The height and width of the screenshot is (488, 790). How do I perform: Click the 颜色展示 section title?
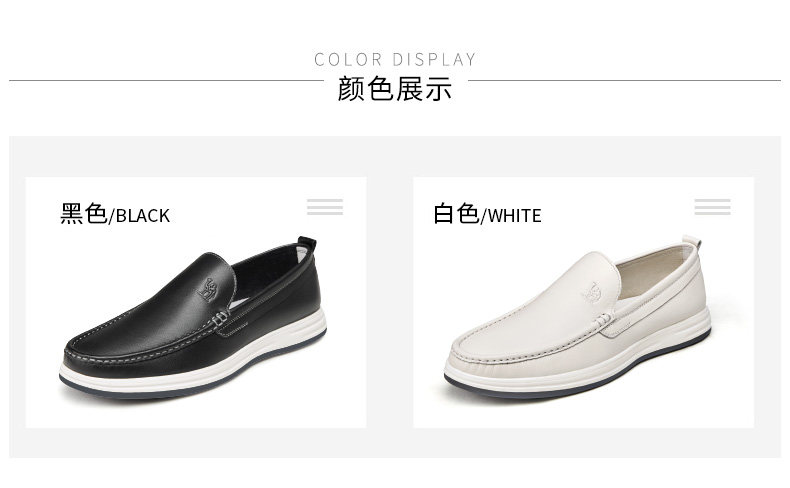[394, 89]
